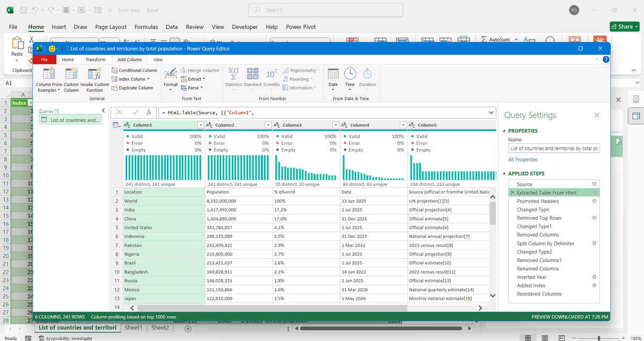
Task: Switch to the Transform tab
Action: coord(96,60)
